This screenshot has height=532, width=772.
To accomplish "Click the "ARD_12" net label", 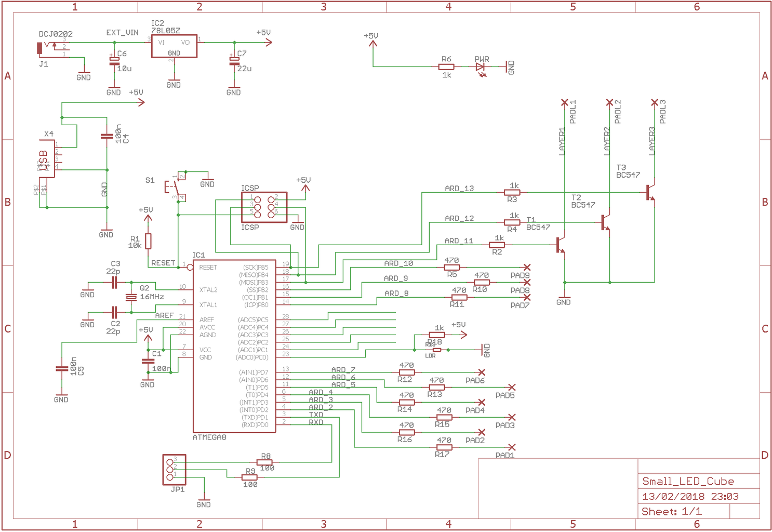I will [x=459, y=219].
